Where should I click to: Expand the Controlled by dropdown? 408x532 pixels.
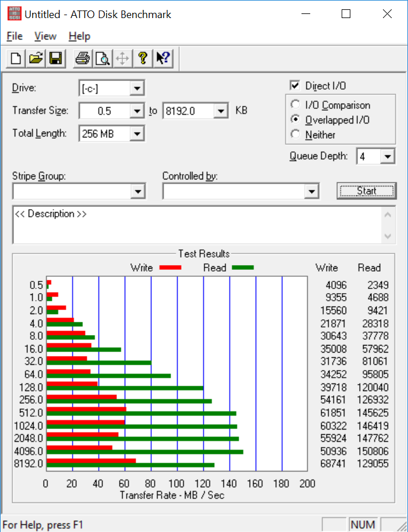tap(311, 191)
